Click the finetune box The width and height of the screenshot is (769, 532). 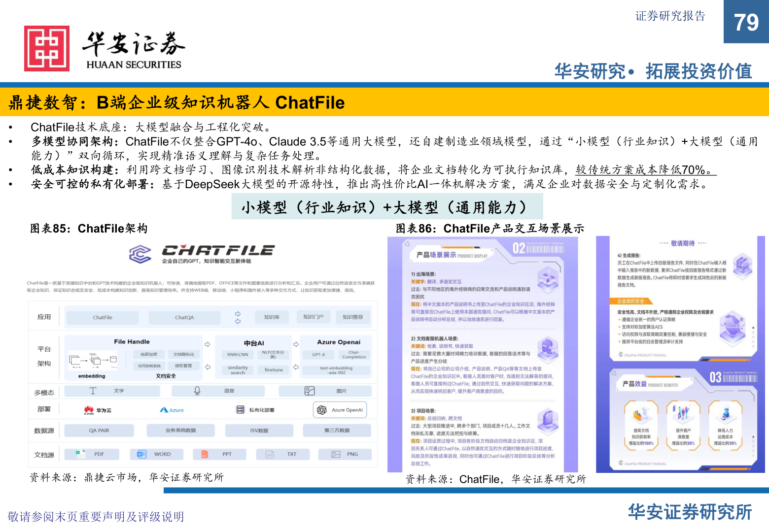click(274, 370)
